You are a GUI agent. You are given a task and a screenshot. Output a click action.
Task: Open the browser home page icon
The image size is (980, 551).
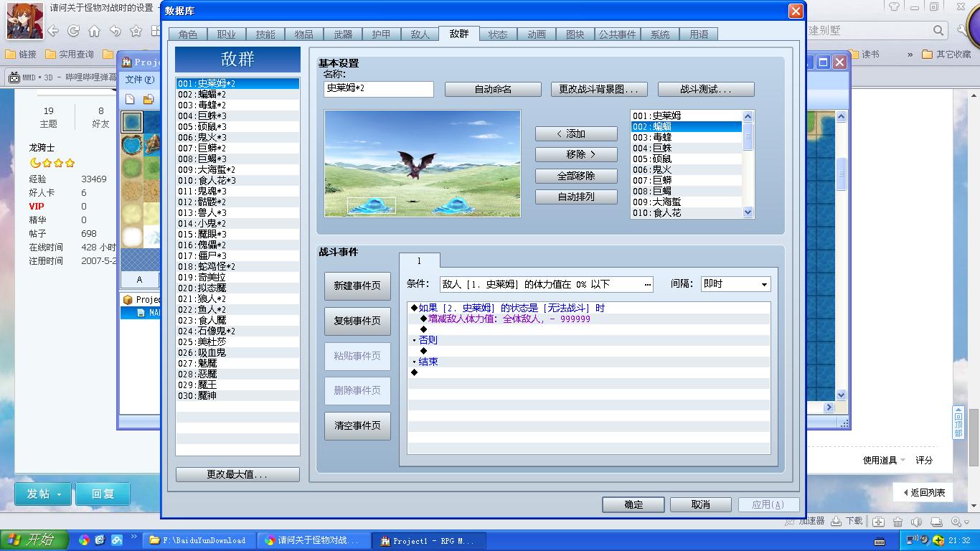coord(94,31)
